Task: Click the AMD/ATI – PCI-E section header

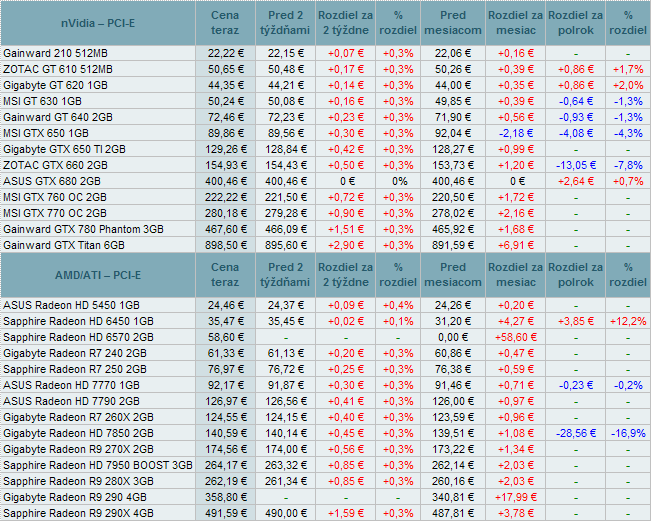Action: tap(100, 275)
